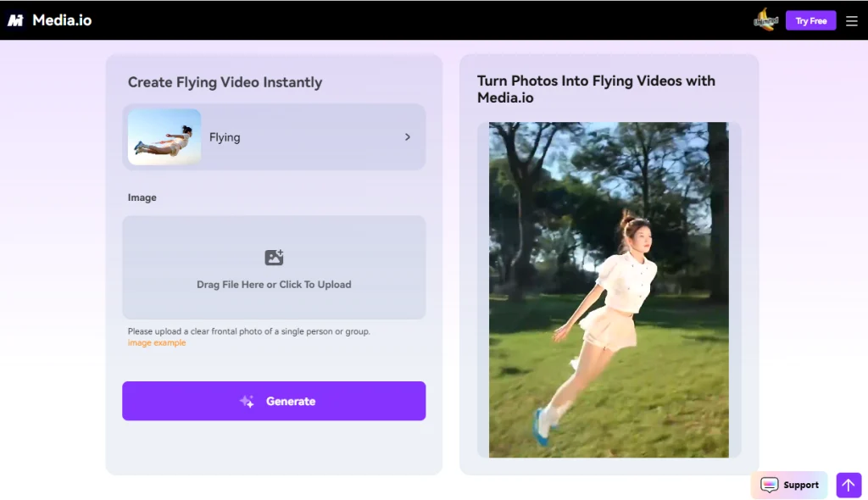Open the Support chat bubble icon
The width and height of the screenshot is (868, 500).
click(x=769, y=485)
